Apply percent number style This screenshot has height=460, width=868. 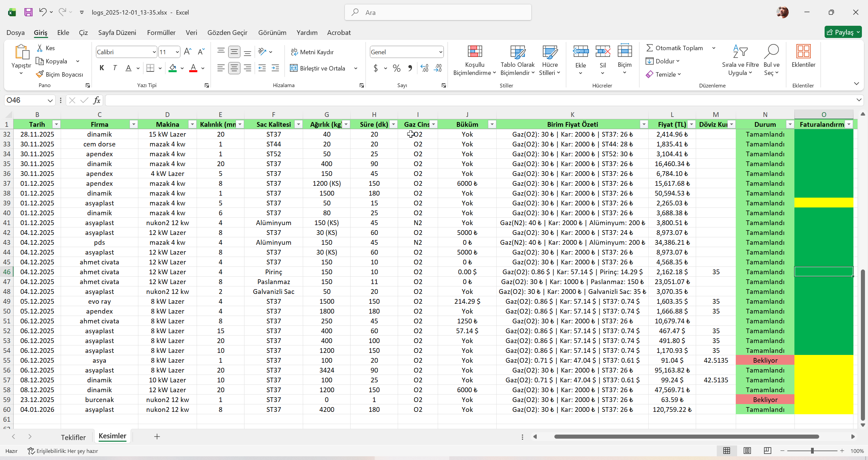click(x=396, y=68)
